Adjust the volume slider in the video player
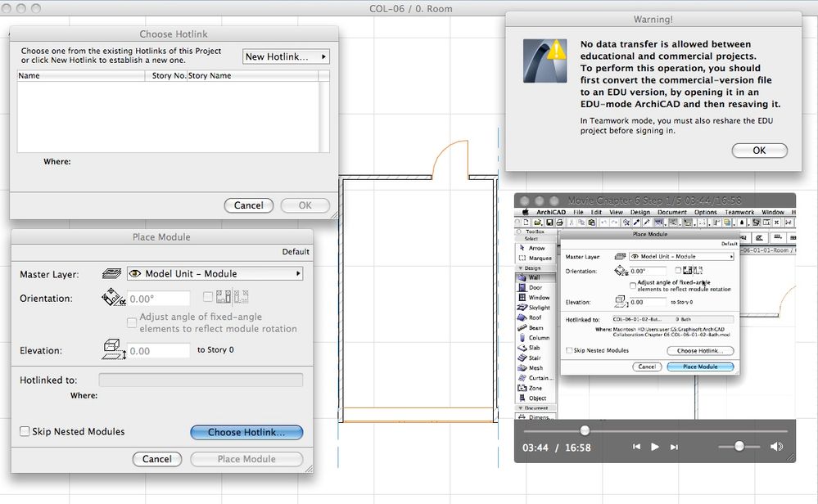 click(739, 447)
